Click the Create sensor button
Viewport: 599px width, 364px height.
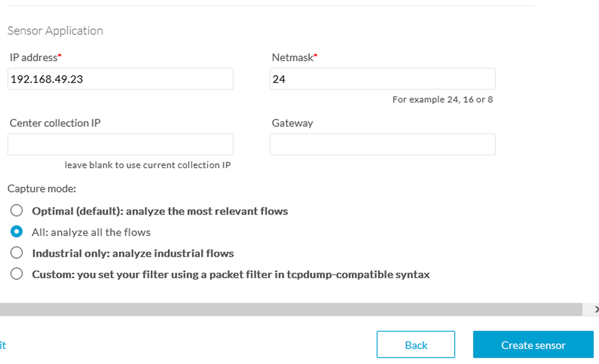[x=533, y=345]
